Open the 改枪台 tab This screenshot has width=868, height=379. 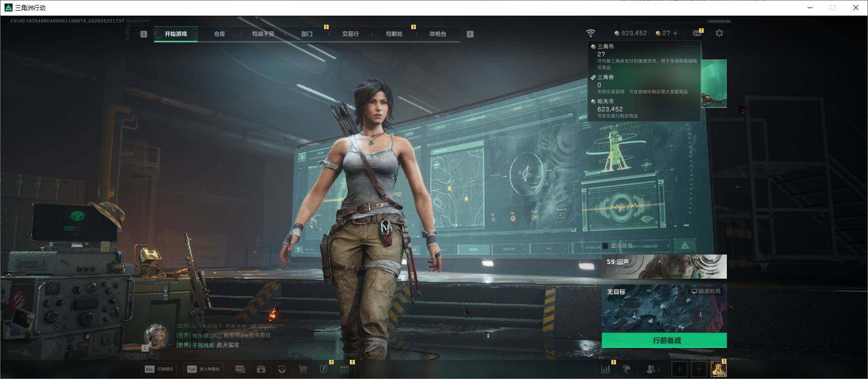(438, 34)
